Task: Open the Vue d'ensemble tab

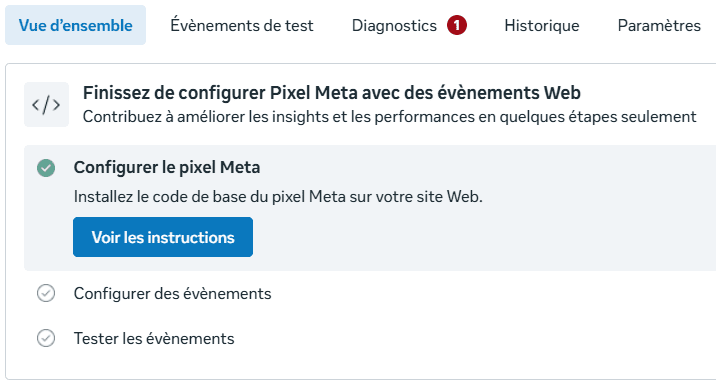Action: 75,25
